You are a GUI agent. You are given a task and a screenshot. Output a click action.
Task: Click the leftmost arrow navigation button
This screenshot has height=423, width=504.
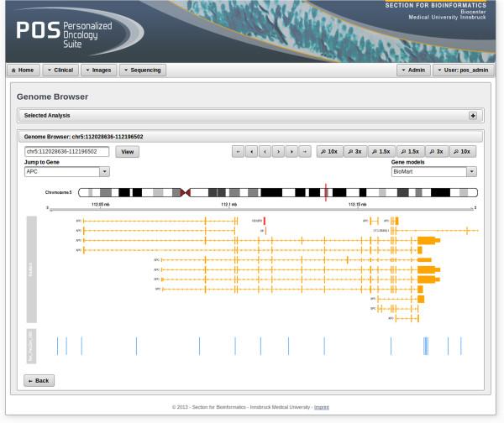239,152
